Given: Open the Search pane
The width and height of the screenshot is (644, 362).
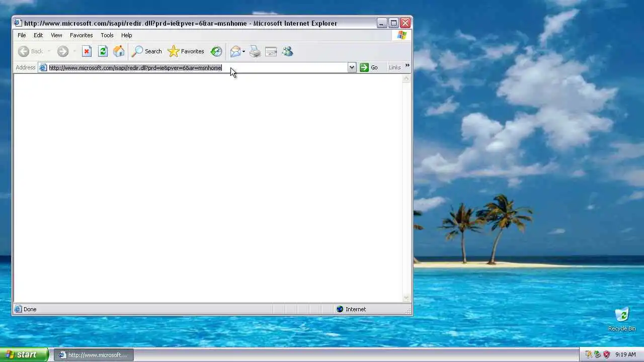Looking at the screenshot, I should (x=147, y=51).
